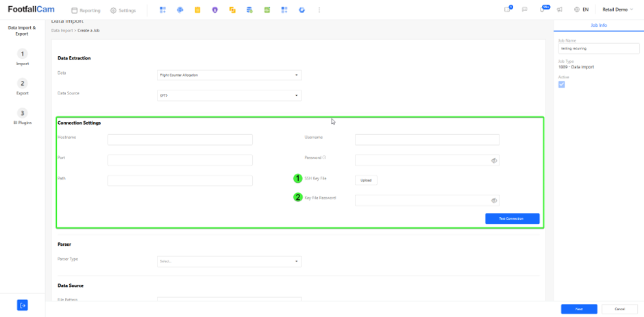The height and width of the screenshot is (317, 644).
Task: Show the Password field via eye icon
Action: click(494, 160)
